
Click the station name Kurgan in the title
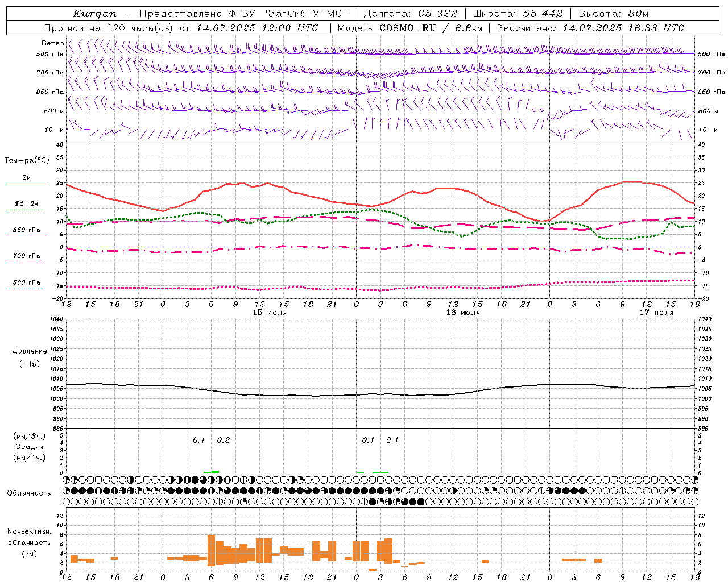95,14
